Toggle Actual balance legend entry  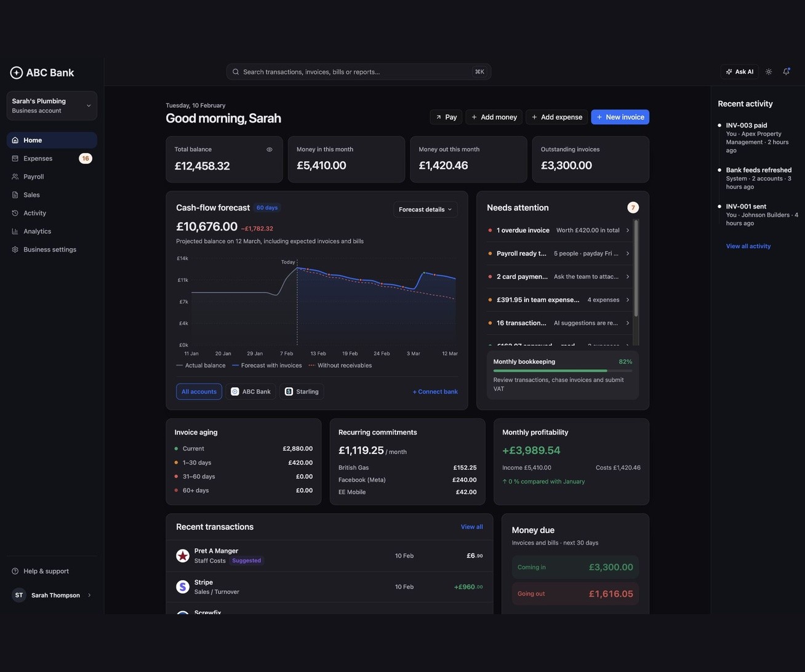coord(201,366)
